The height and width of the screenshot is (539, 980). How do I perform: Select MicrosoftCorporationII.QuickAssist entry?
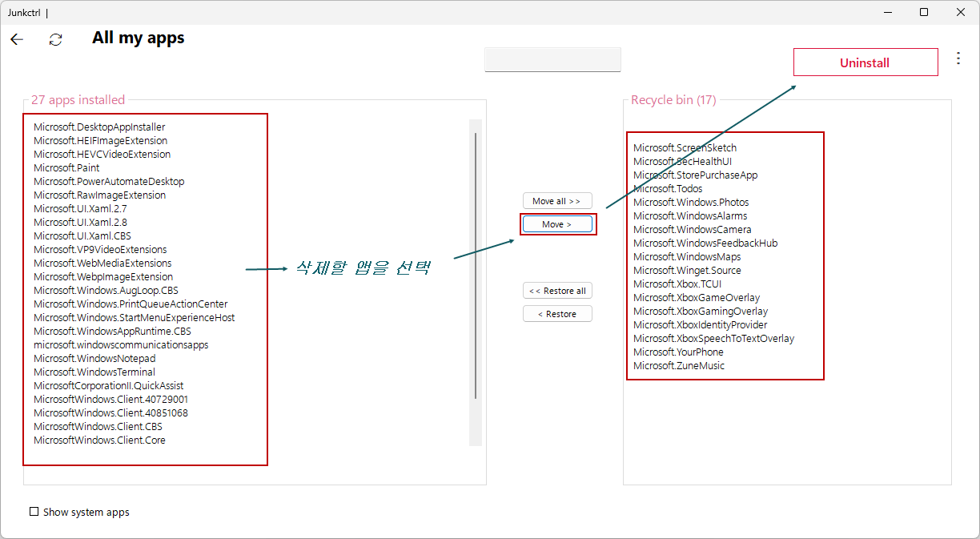pyautogui.click(x=109, y=386)
